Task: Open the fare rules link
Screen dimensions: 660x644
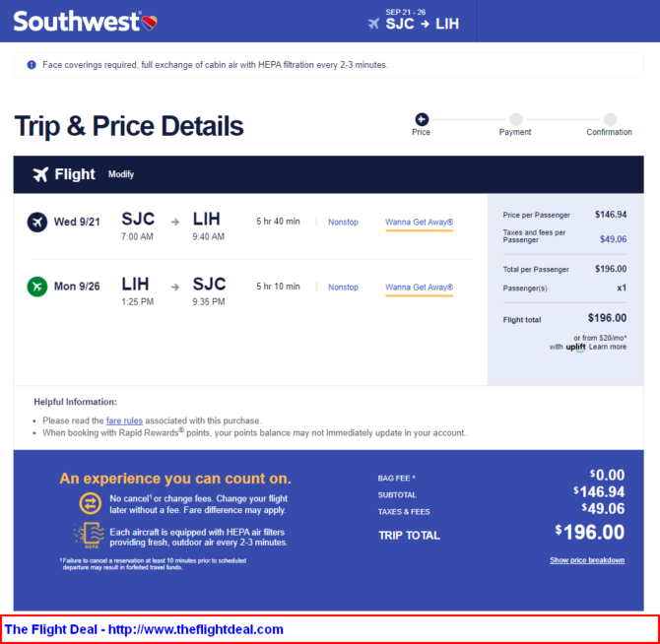Action: pos(124,420)
